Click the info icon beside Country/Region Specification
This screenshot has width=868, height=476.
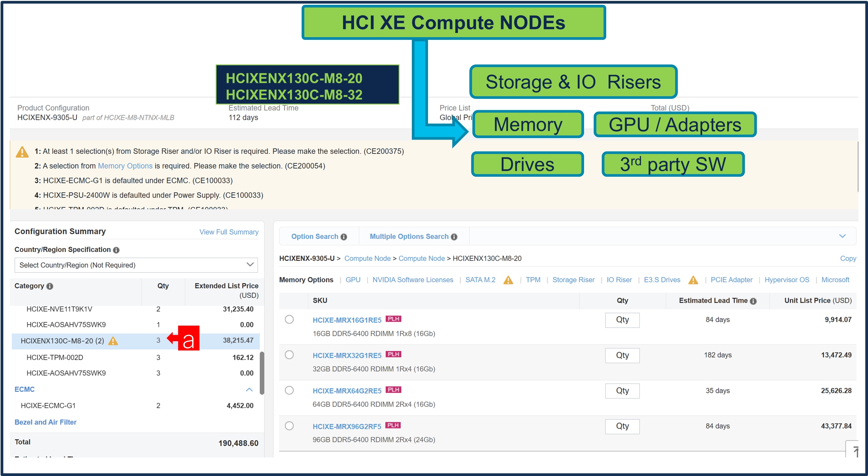pos(116,250)
